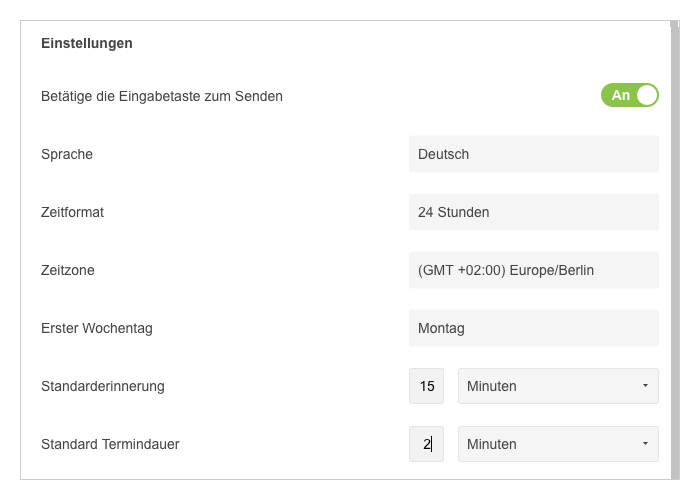This screenshot has height=500, width=700.
Task: Focus the Standard Termindauer number field
Action: (426, 444)
